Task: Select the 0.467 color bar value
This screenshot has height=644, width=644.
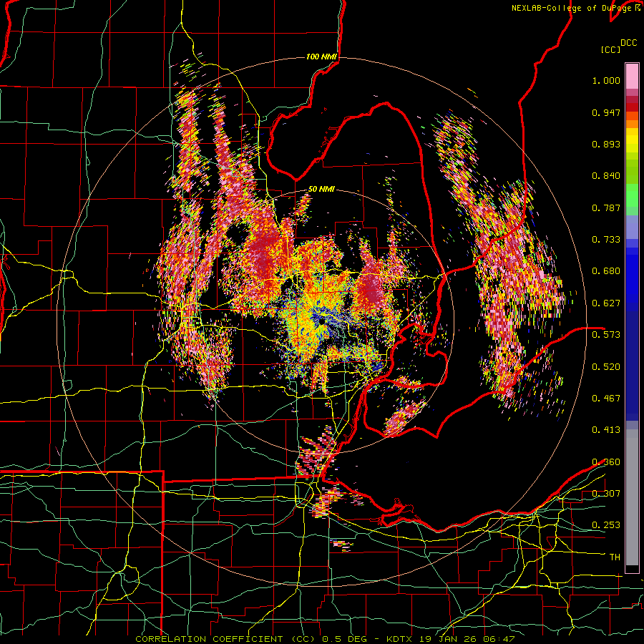Action: coord(606,398)
